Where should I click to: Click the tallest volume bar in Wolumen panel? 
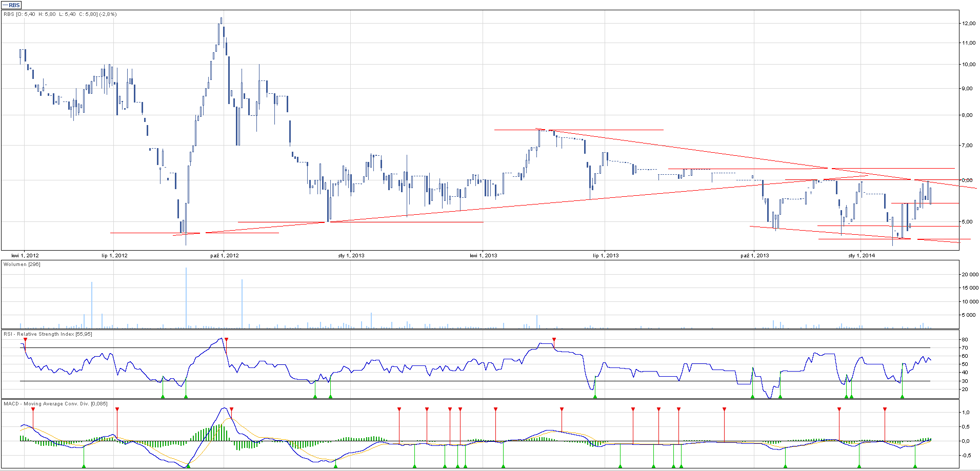(186, 297)
